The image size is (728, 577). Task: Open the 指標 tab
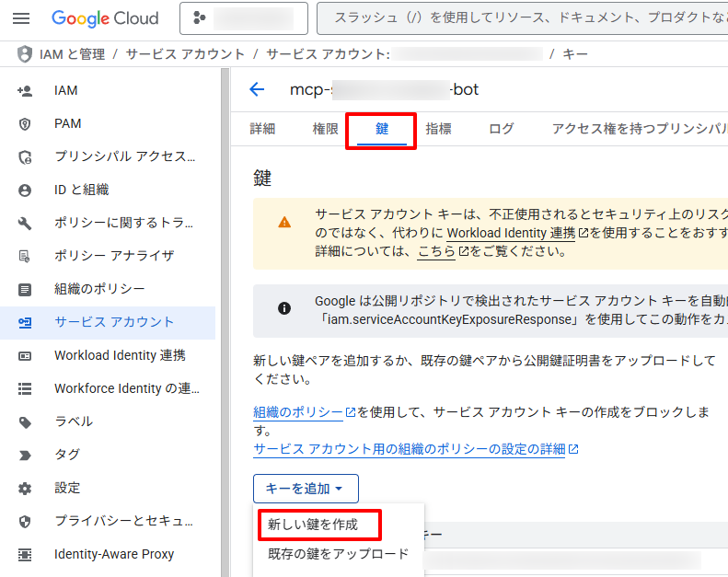click(438, 129)
